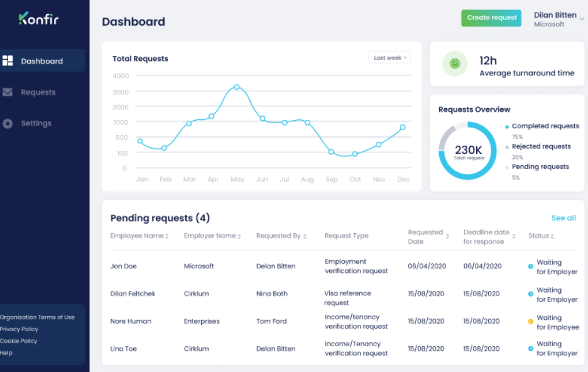Click the Oct data point on chart
Screen dimensions: 588x372
point(355,154)
